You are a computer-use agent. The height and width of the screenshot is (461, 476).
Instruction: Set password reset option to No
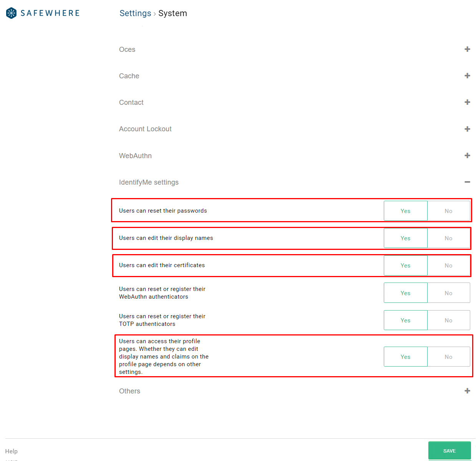[x=448, y=211]
